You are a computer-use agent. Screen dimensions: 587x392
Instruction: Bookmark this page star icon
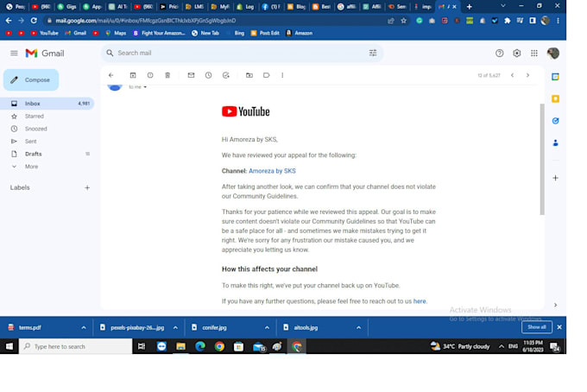(404, 21)
